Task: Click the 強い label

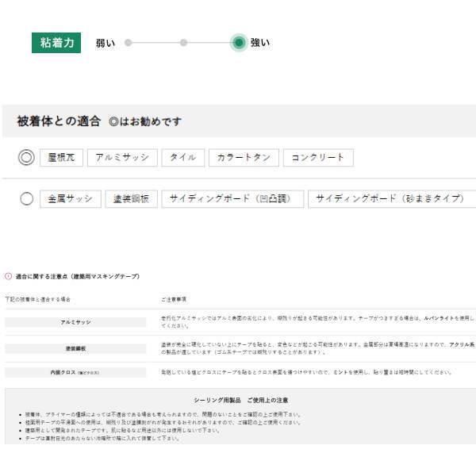Action: 260,43
